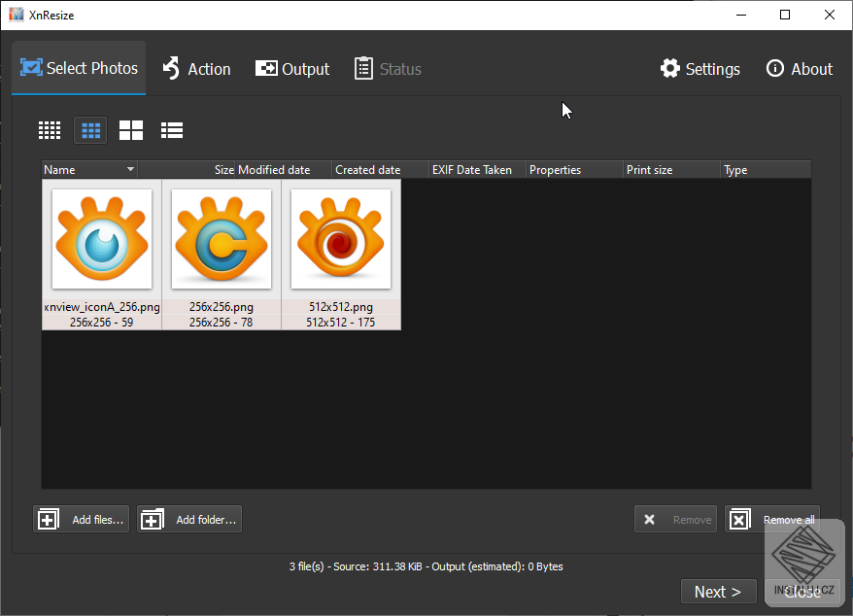Open the About dialog
The image size is (853, 616).
click(800, 69)
